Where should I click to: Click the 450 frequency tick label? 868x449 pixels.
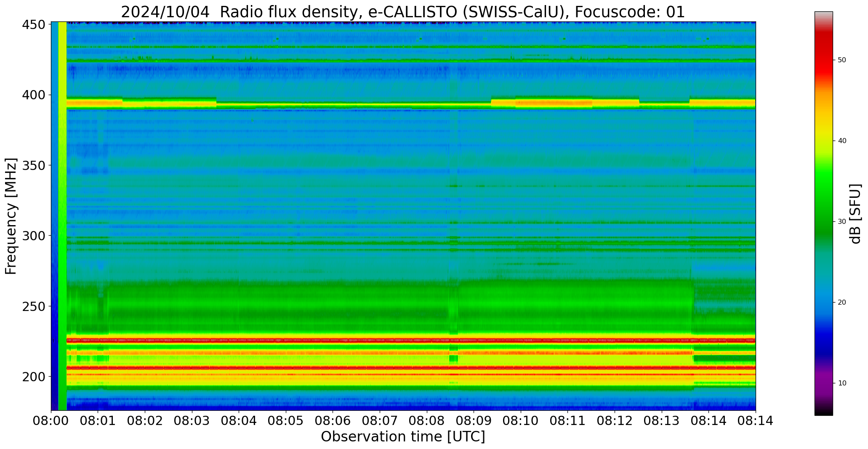pyautogui.click(x=34, y=25)
